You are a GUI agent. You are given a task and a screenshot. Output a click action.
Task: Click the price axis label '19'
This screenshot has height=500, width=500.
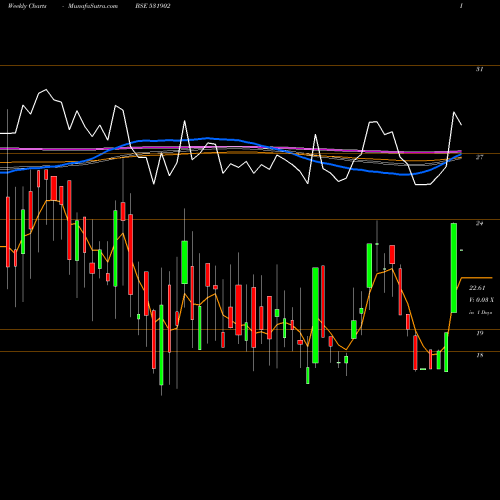(479, 333)
